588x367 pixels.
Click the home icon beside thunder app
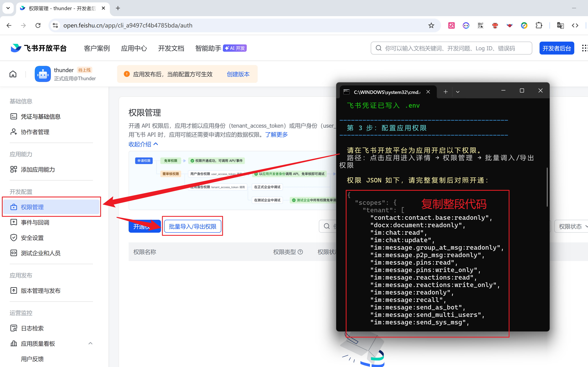(13, 74)
